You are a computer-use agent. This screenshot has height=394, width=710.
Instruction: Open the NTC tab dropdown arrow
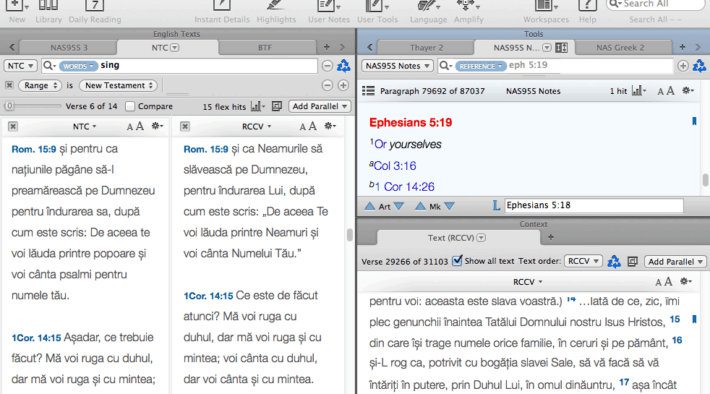tap(175, 48)
